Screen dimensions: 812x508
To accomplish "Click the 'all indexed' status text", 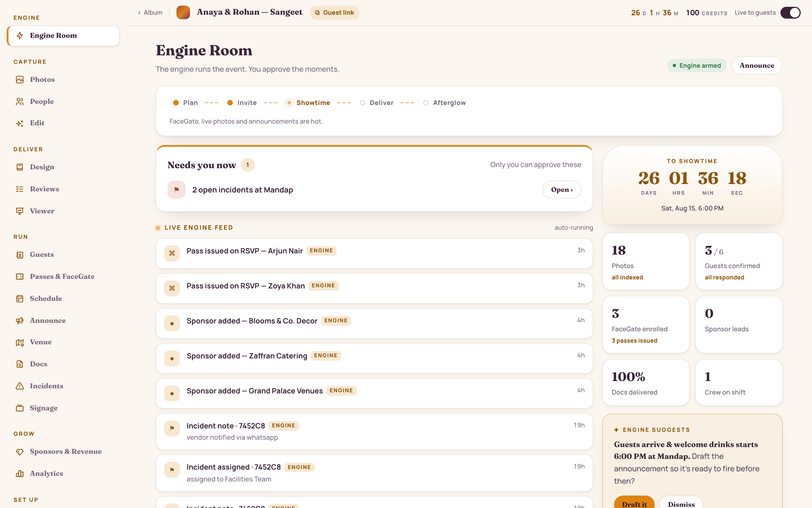I will (627, 277).
